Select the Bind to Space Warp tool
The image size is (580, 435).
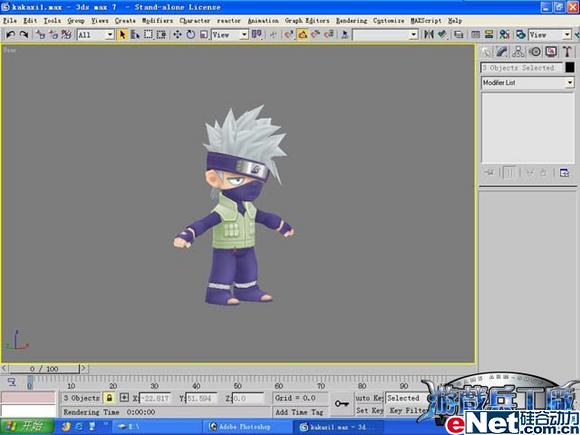66,35
